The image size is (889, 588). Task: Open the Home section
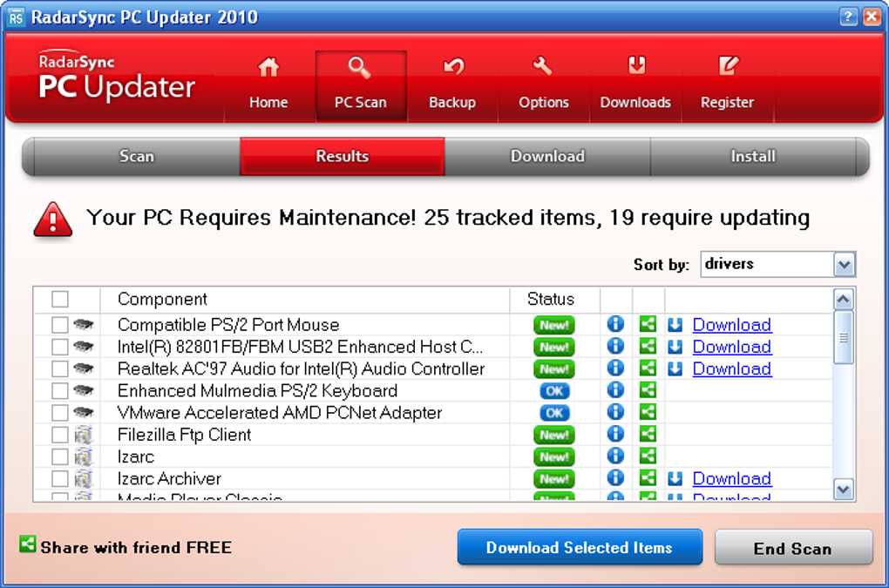click(268, 85)
